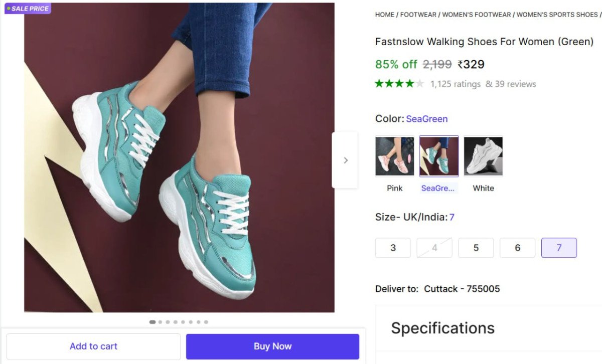The width and height of the screenshot is (602, 364).
Task: Change delivery location Cuttack - 755005
Action: [x=462, y=289]
